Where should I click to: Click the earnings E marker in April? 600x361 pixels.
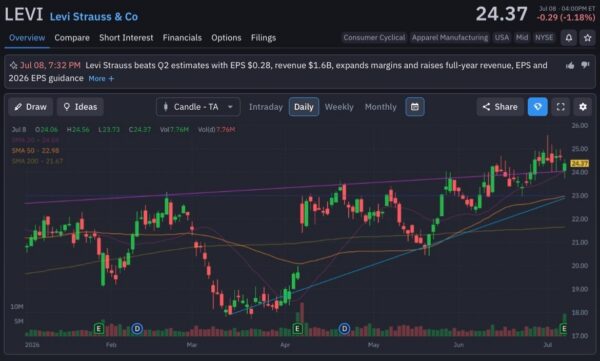pyautogui.click(x=297, y=328)
